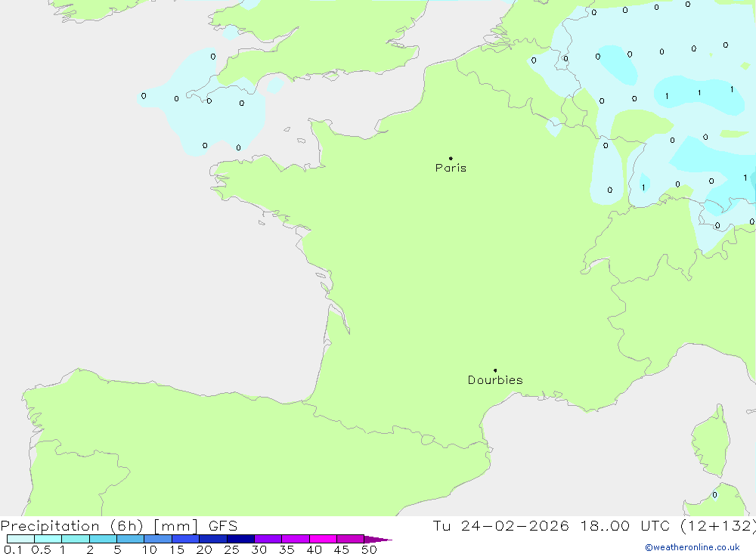Select the 5–10 mm legend color swatch
This screenshot has height=554, width=756.
(130, 540)
